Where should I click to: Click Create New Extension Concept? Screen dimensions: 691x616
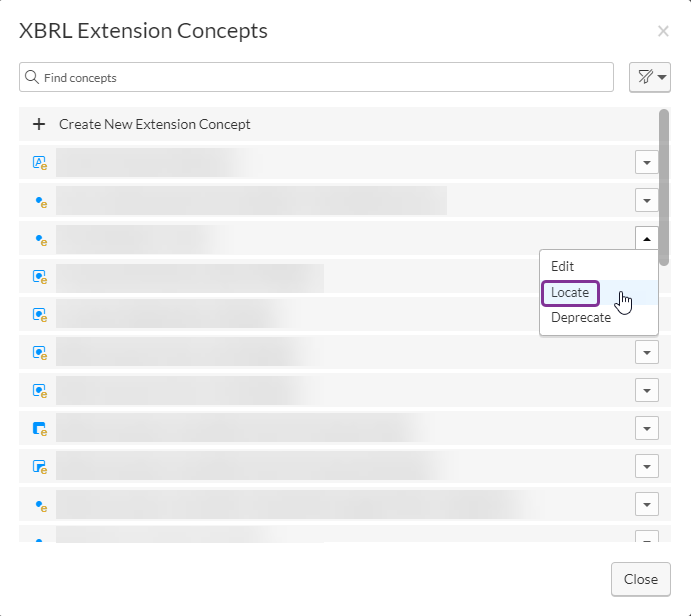pyautogui.click(x=155, y=124)
